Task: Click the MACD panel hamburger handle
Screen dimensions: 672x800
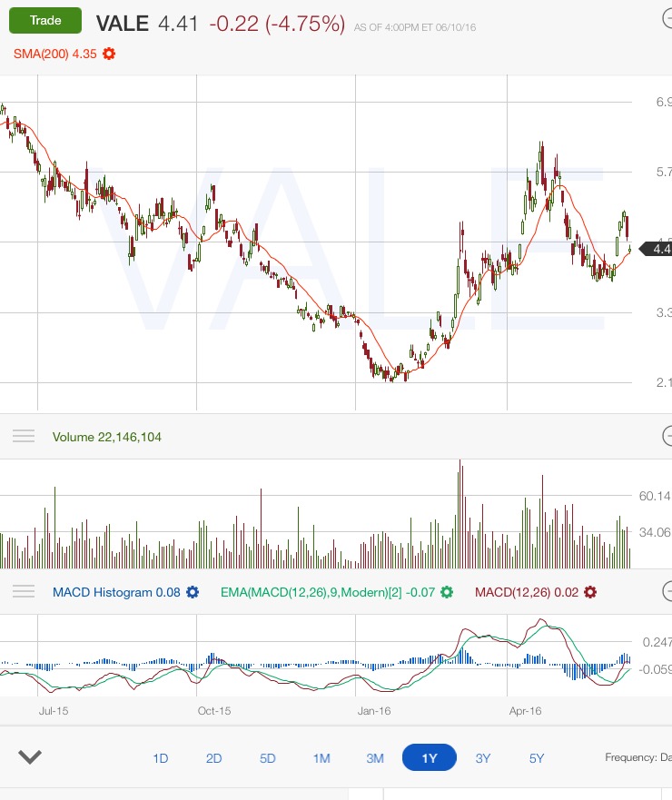Action: 24,592
